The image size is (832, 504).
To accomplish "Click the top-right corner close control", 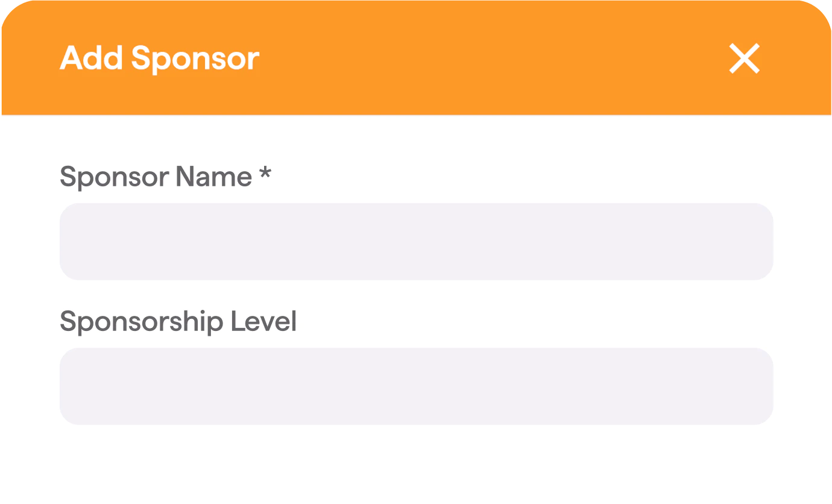I will pyautogui.click(x=744, y=58).
